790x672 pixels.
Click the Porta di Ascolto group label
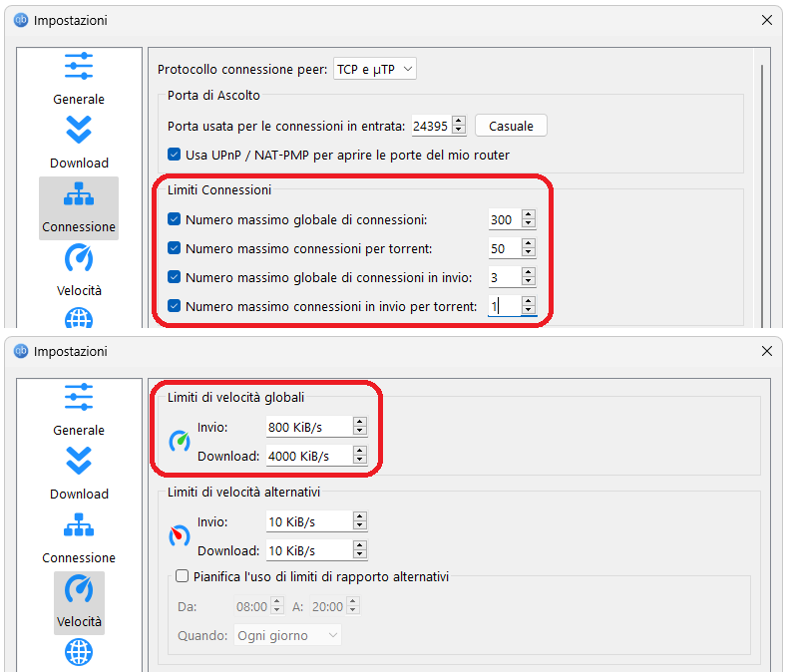coord(213,95)
